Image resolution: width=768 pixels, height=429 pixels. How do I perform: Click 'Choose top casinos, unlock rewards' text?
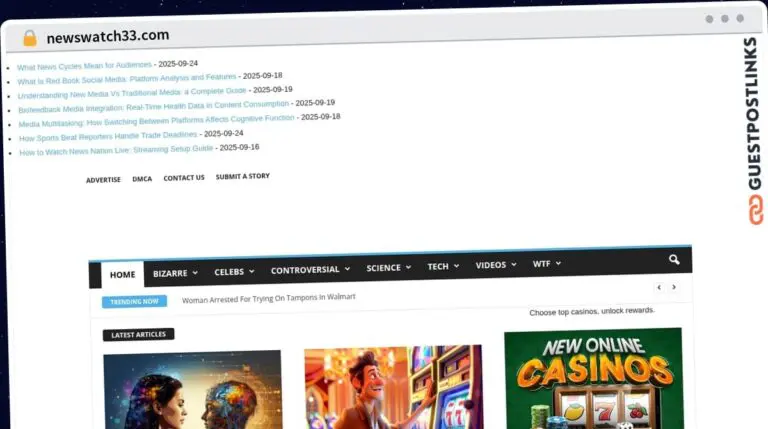click(x=592, y=311)
